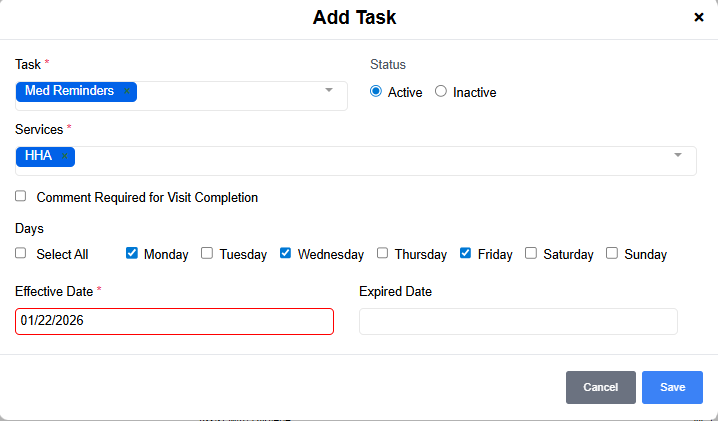
Task: Select the Inactive status radio button
Action: (x=441, y=91)
